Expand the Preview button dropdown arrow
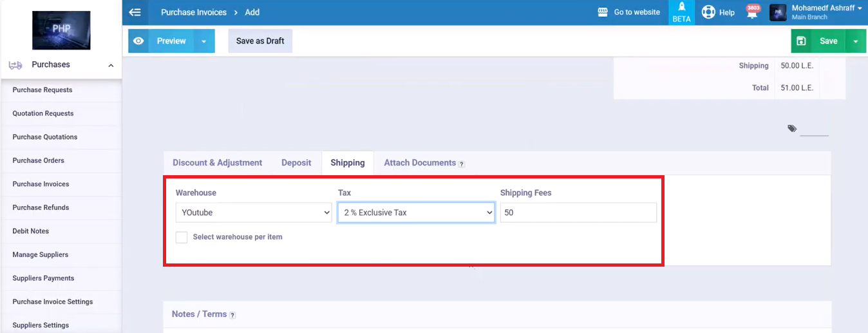Image resolution: width=868 pixels, height=333 pixels. [x=204, y=41]
